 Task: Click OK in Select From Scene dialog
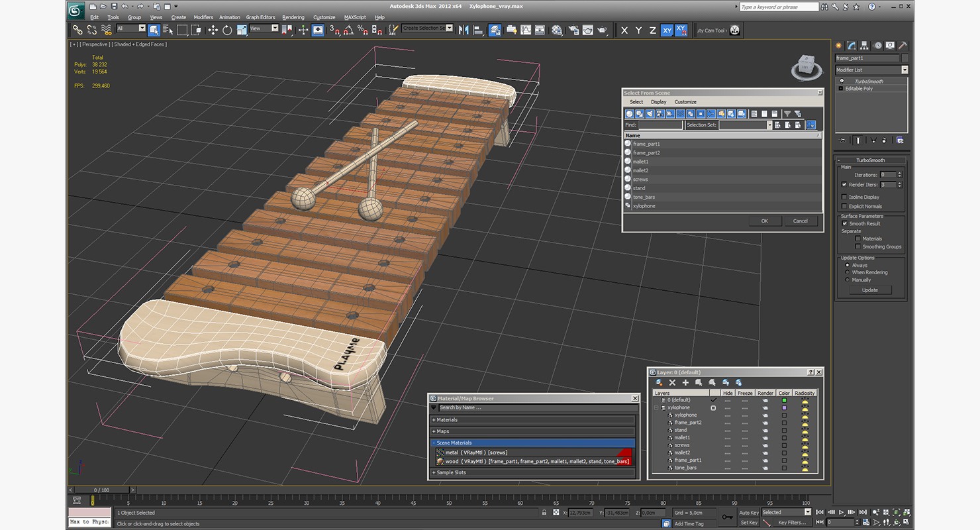coord(764,221)
